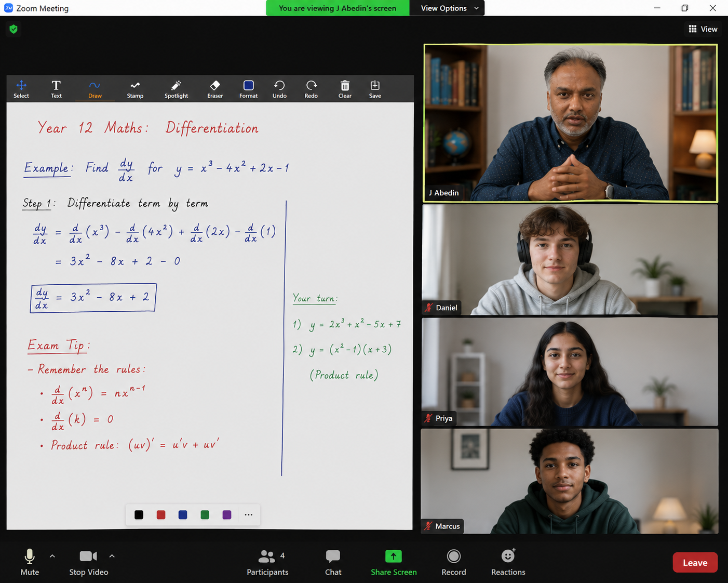Save the whiteboard annotations

point(375,89)
